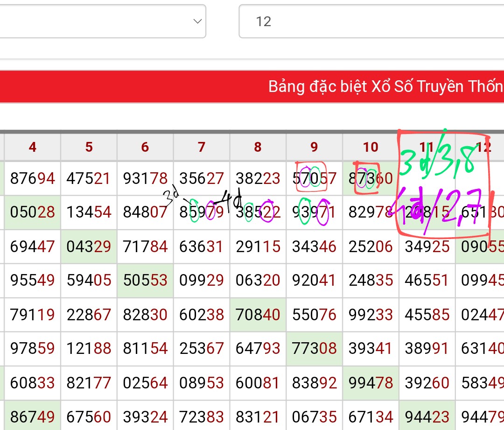Click the input field showing 12
This screenshot has width=504, height=430.
371,21
